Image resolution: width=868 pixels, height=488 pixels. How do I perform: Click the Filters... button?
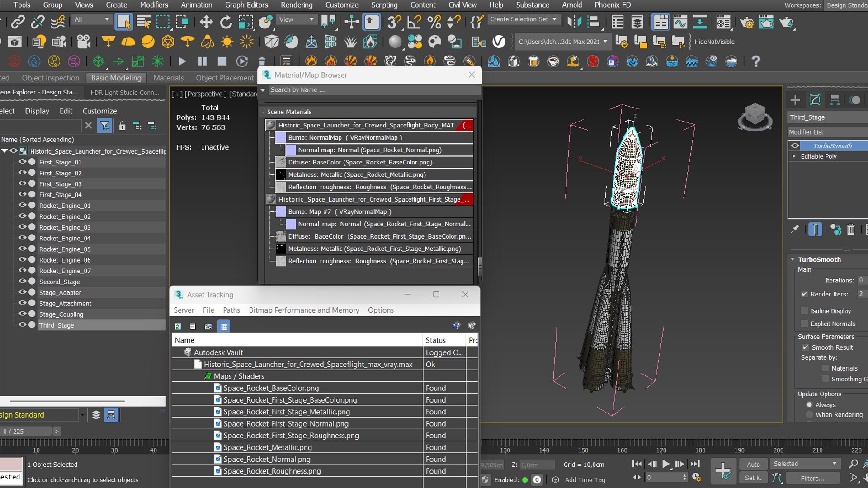[x=812, y=478]
